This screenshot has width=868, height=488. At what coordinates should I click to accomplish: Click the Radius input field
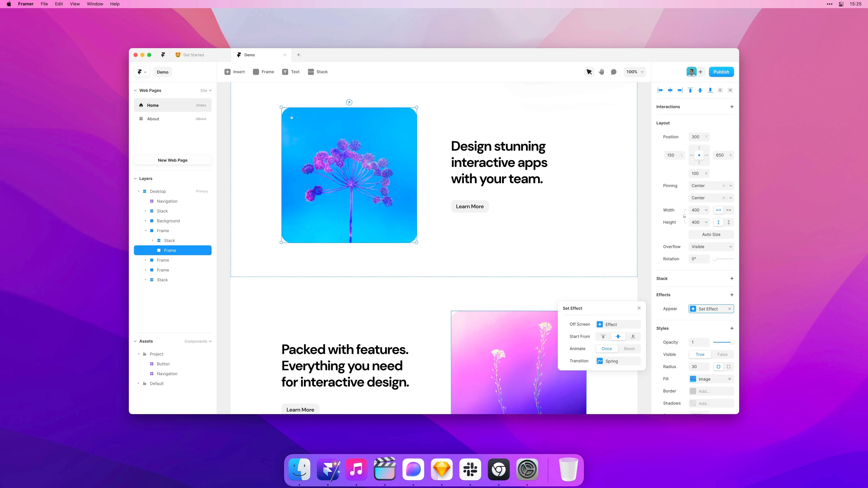[698, 367]
